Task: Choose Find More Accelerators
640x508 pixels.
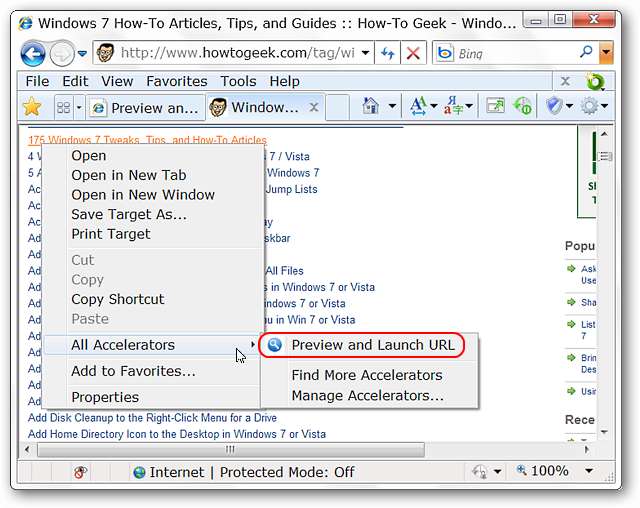Action: (369, 375)
